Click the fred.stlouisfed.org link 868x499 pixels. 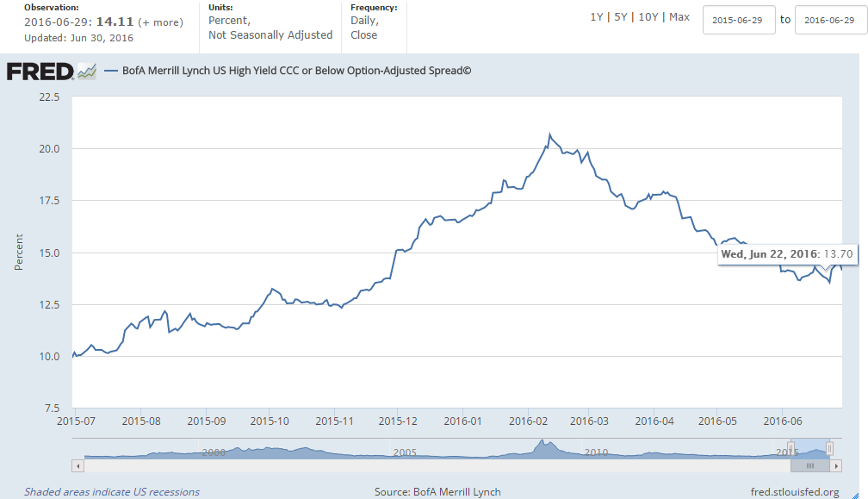(x=795, y=492)
